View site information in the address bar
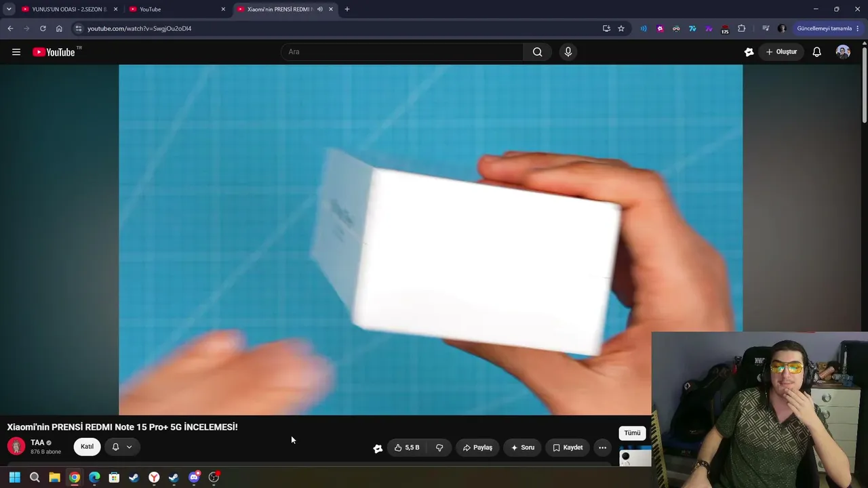This screenshot has width=868, height=488. (x=79, y=28)
